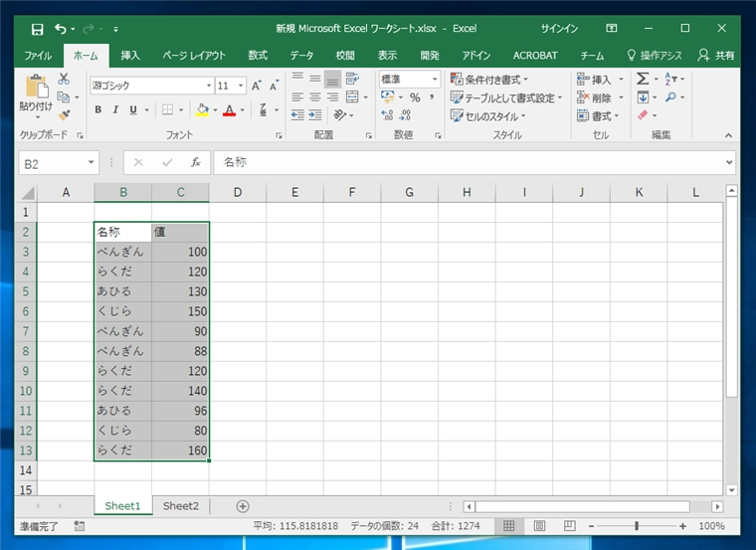This screenshot has height=550, width=756.
Task: Copy the selection with the copy icon
Action: 63,96
